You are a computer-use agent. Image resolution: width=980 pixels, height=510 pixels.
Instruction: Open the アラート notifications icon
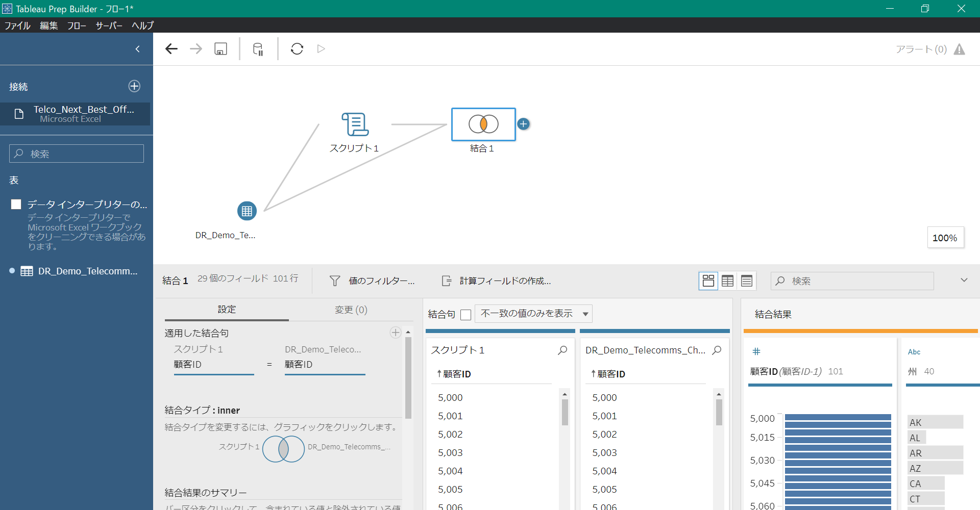[960, 49]
